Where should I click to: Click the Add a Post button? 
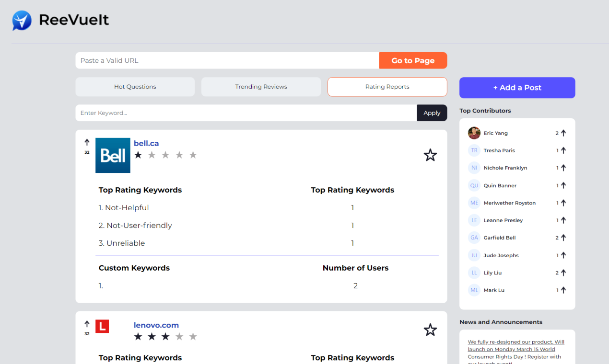(517, 88)
